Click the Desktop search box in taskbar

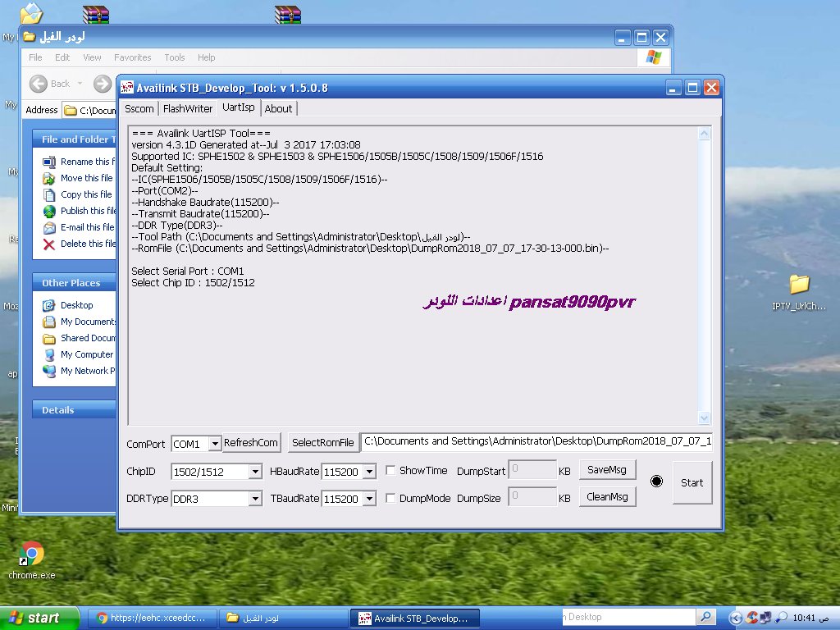[x=629, y=617]
